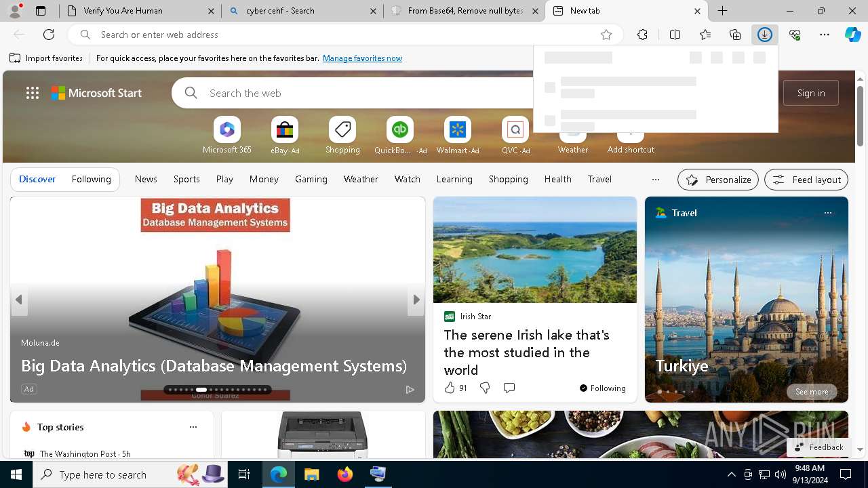Open QVC shortcut
868x488 pixels.
[515, 135]
